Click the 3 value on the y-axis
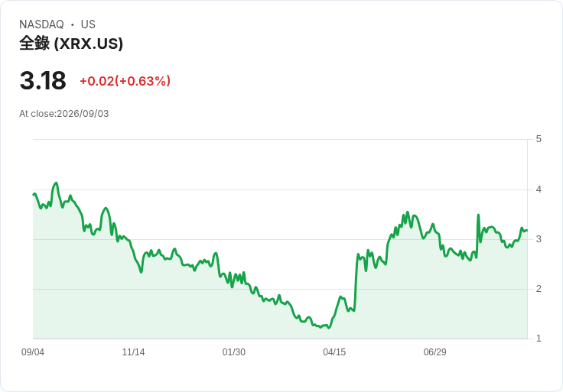The width and height of the screenshot is (563, 392). point(539,239)
